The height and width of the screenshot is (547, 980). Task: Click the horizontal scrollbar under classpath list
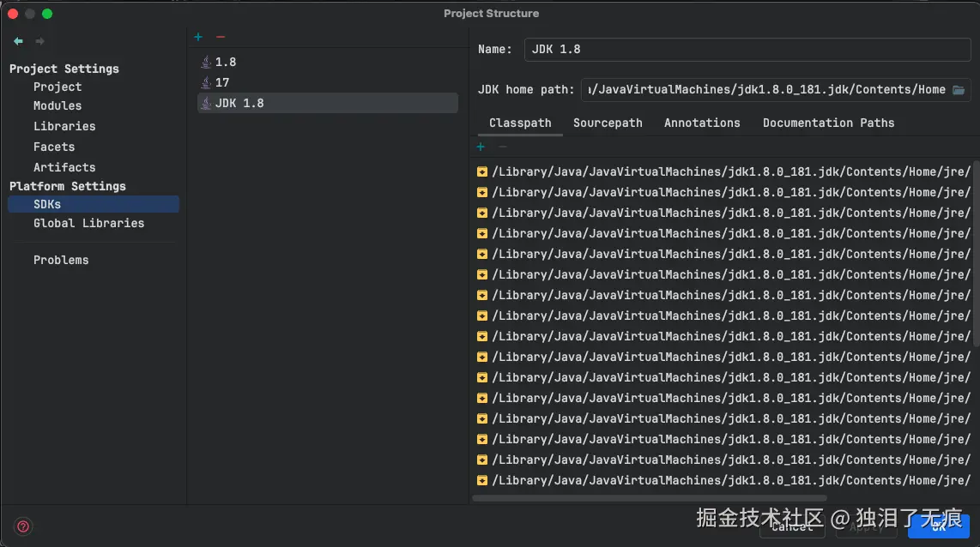(650, 497)
